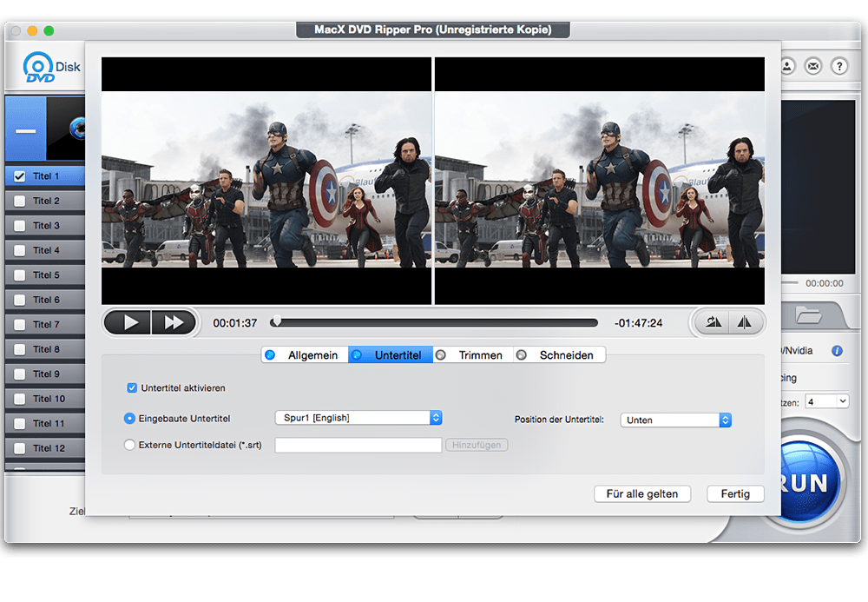Click the Nvidia hardware info icon
868x602 pixels.
pos(836,351)
